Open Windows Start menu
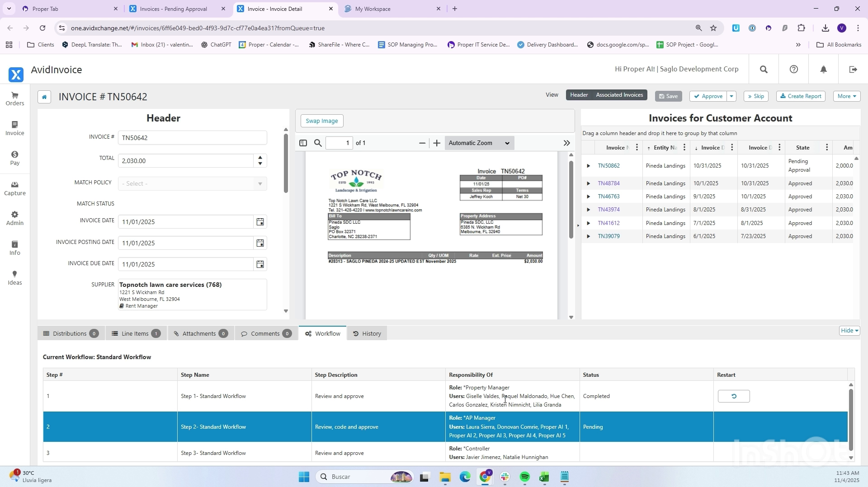The height and width of the screenshot is (487, 868). tap(304, 477)
